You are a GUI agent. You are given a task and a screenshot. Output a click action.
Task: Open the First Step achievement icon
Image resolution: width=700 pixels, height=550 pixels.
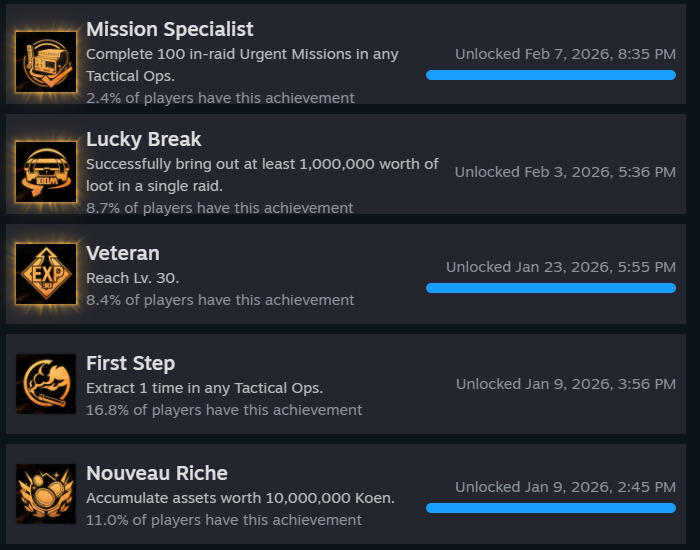pyautogui.click(x=46, y=384)
